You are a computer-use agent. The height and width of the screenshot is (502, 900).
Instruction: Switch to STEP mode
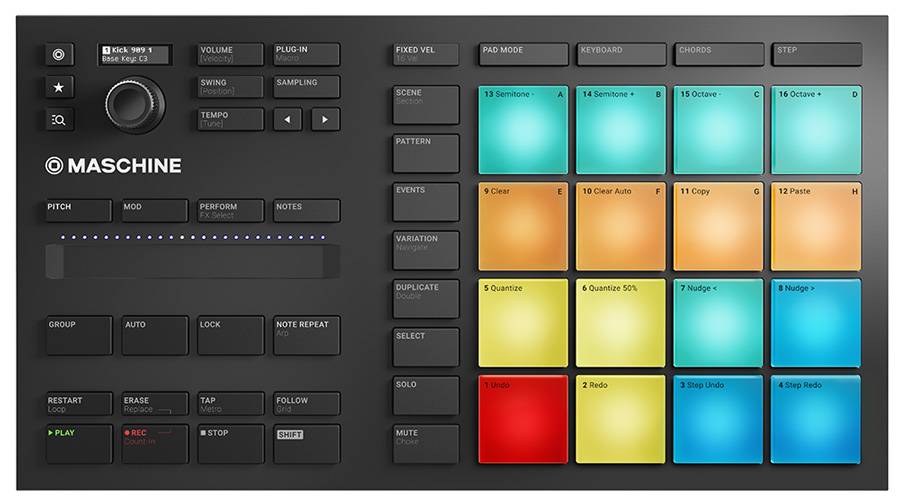tap(817, 55)
